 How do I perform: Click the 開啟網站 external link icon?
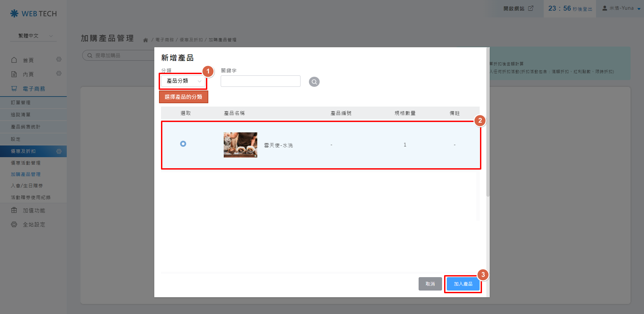pyautogui.click(x=531, y=8)
